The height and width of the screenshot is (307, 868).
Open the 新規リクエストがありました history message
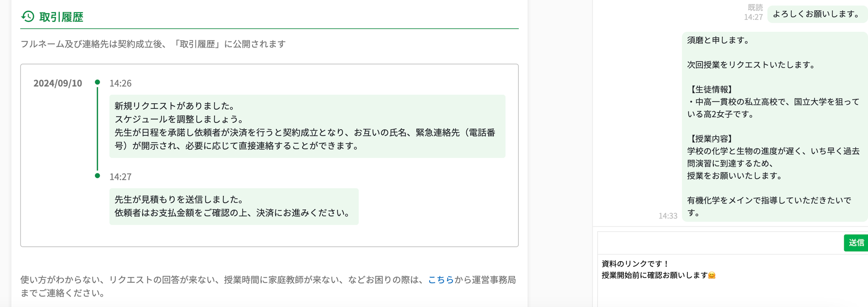point(307,126)
